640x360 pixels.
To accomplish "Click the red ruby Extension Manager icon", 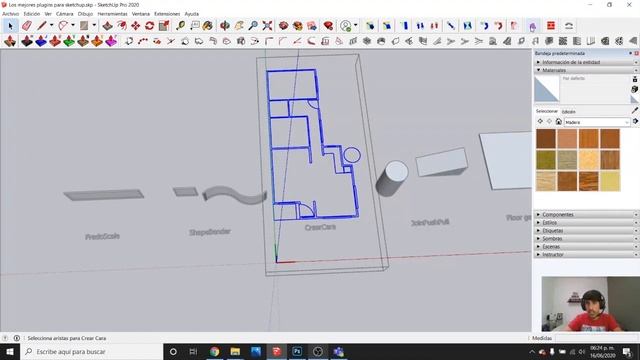I will point(328,26).
